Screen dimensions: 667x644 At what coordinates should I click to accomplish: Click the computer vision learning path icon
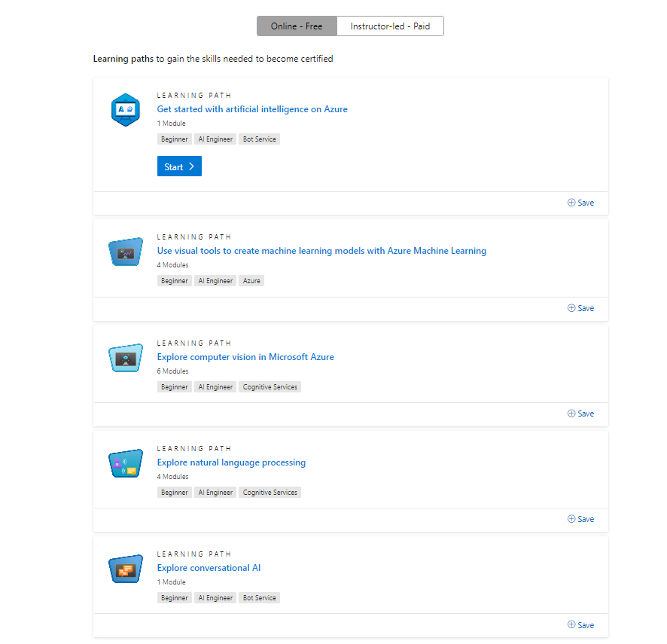tap(125, 357)
